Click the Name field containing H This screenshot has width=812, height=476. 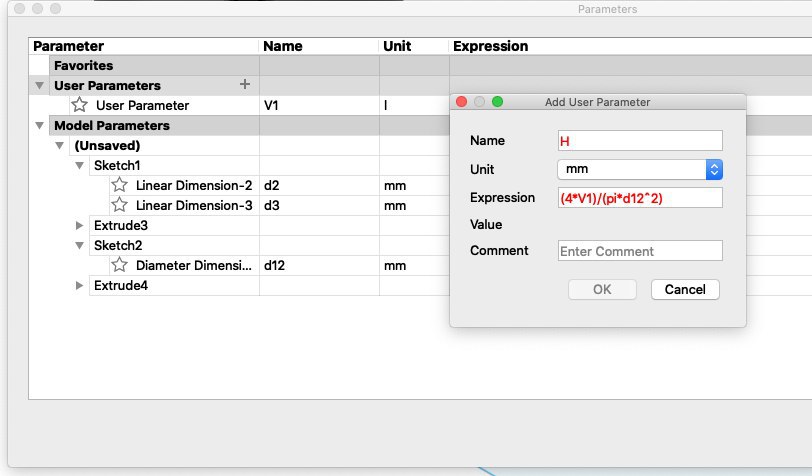(640, 141)
